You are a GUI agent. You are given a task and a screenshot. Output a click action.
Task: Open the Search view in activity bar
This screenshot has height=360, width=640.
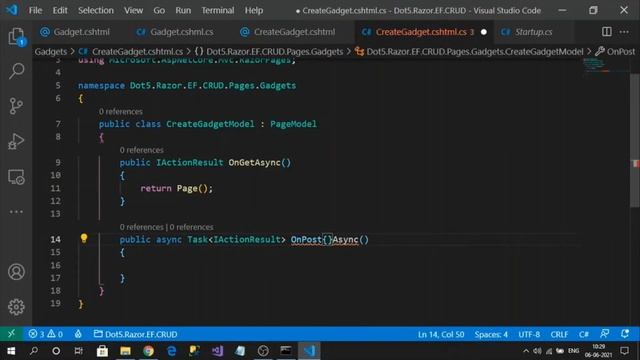tap(16, 71)
